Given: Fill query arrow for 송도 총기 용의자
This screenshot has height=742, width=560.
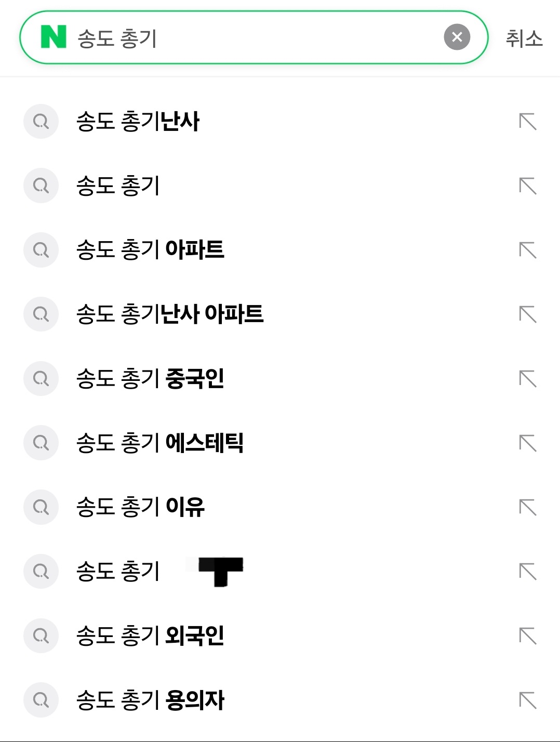Looking at the screenshot, I should coord(527,700).
